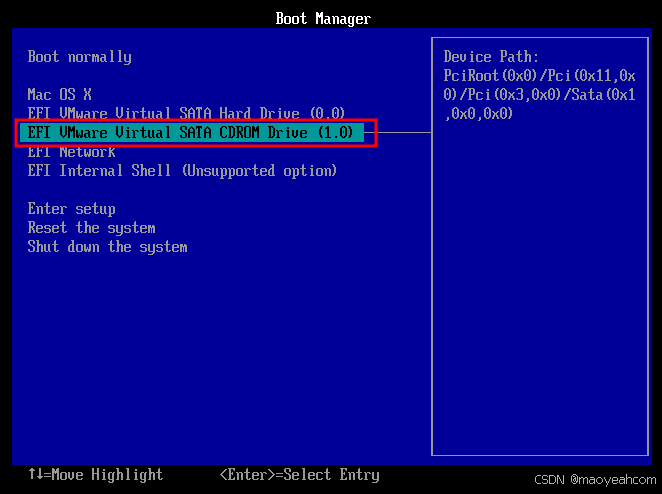The width and height of the screenshot is (662, 494).
Task: Click the Move Highlight hint
Action: click(95, 475)
